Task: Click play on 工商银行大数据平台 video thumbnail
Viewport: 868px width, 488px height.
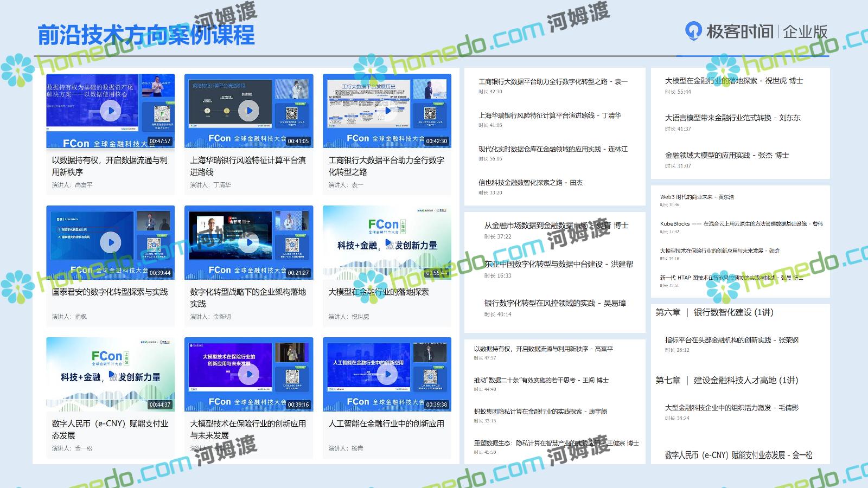Action: [x=387, y=111]
